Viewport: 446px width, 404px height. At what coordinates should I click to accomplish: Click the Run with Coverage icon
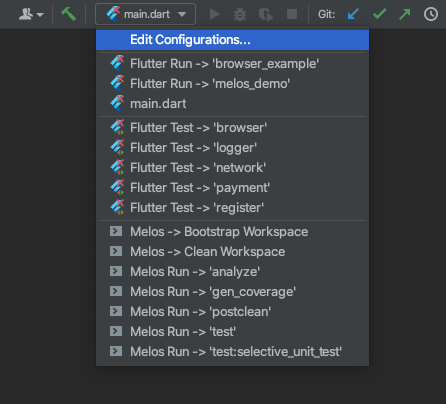pyautogui.click(x=266, y=14)
